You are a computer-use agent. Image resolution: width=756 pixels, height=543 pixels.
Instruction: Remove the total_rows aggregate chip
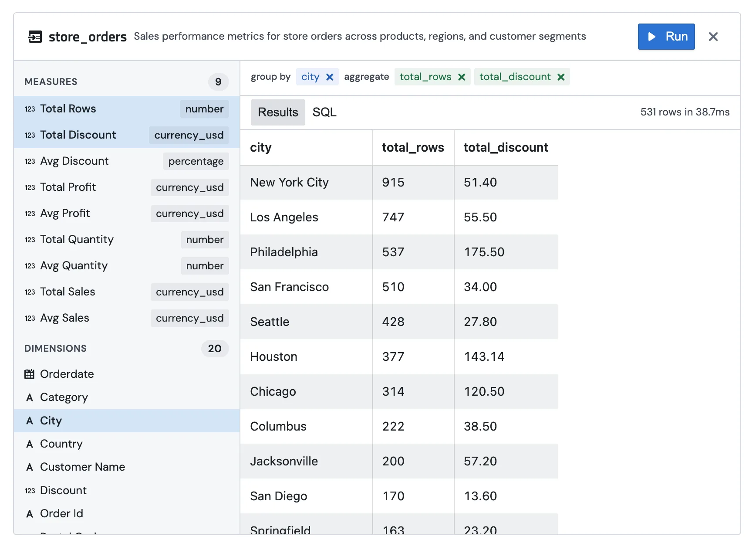(x=462, y=77)
